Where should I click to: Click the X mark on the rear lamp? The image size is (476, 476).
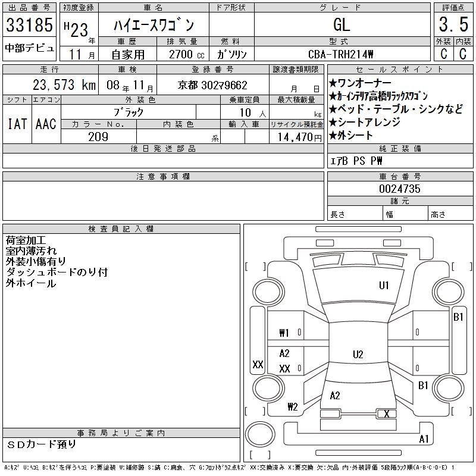coord(386,414)
